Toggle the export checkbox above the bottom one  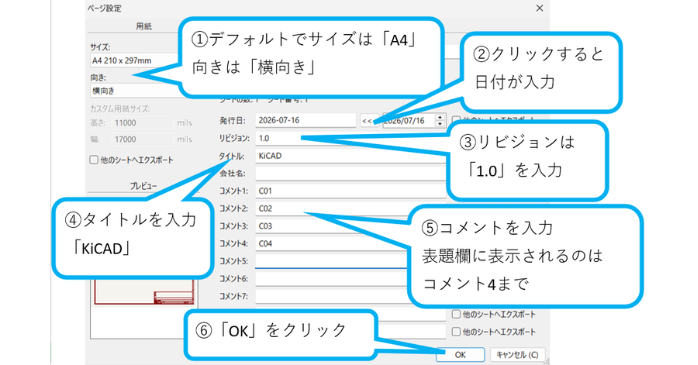point(456,314)
